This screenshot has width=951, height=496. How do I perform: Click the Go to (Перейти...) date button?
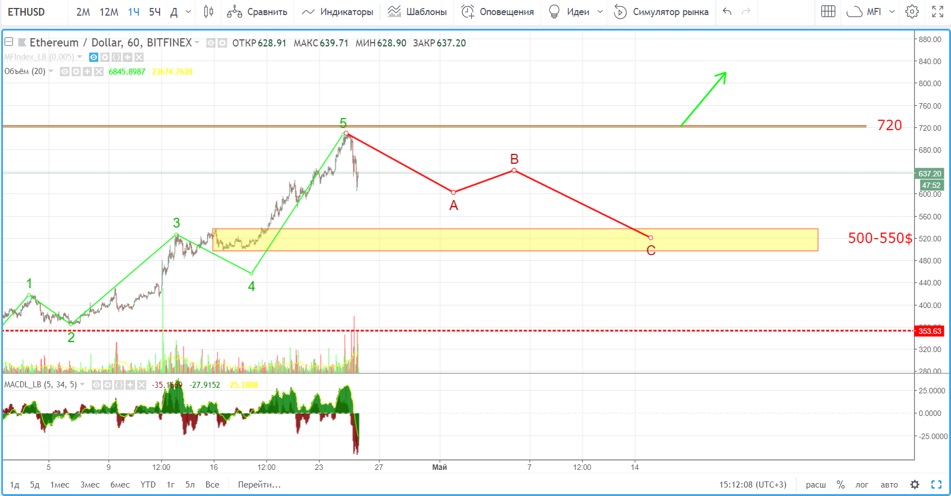(261, 485)
